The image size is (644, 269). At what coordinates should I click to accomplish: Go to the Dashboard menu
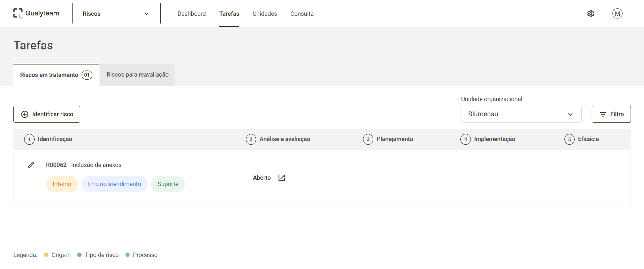point(192,14)
